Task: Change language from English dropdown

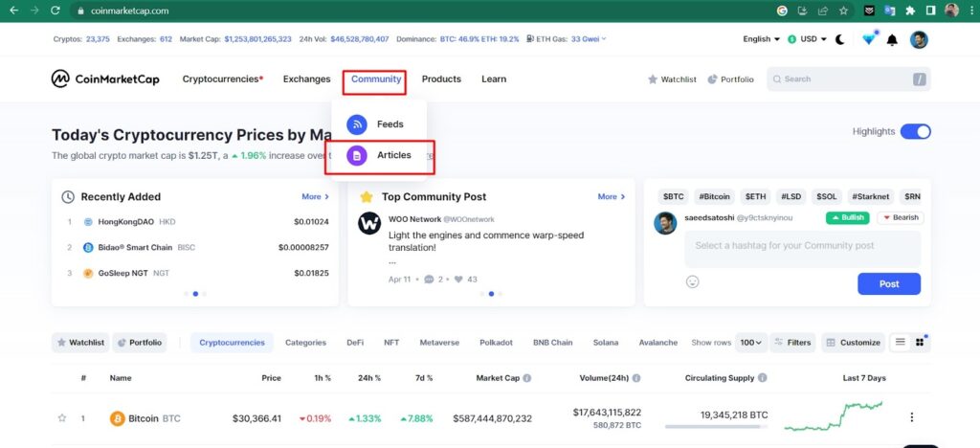Action: [761, 39]
